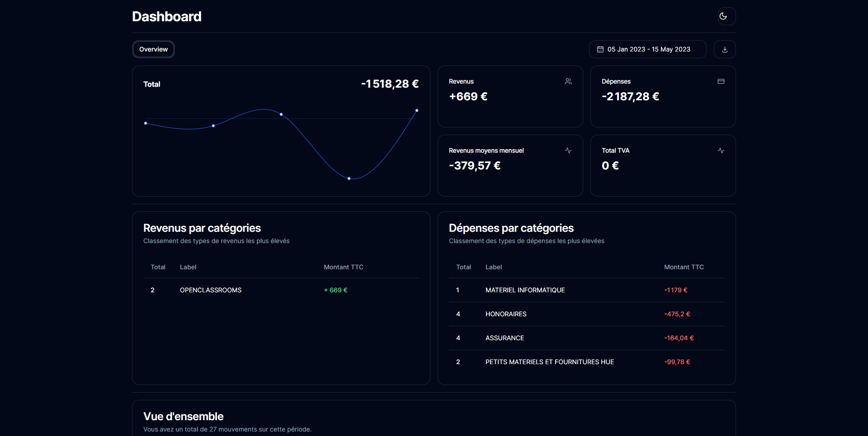The width and height of the screenshot is (868, 436).
Task: Click the HONORAIRES expense row
Action: click(x=506, y=314)
